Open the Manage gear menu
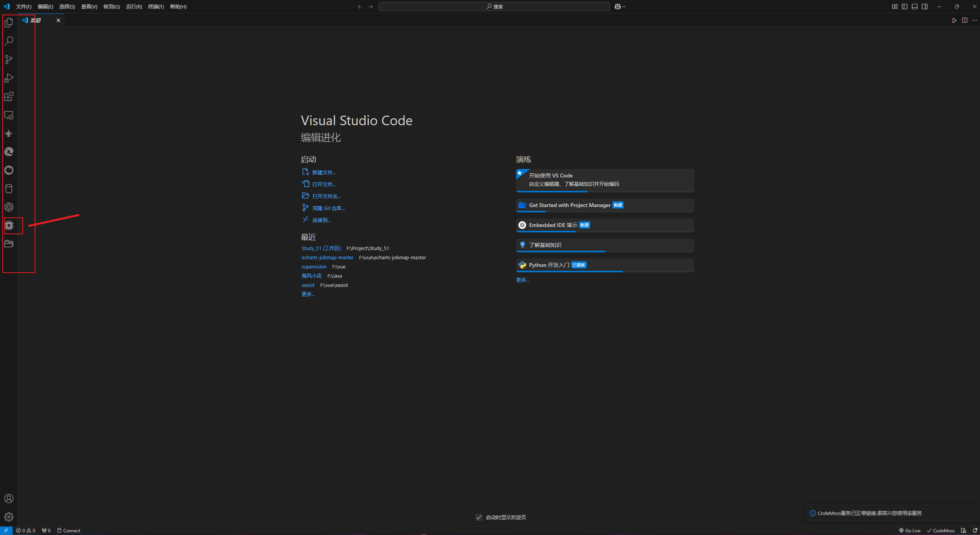This screenshot has height=535, width=980. [9, 517]
